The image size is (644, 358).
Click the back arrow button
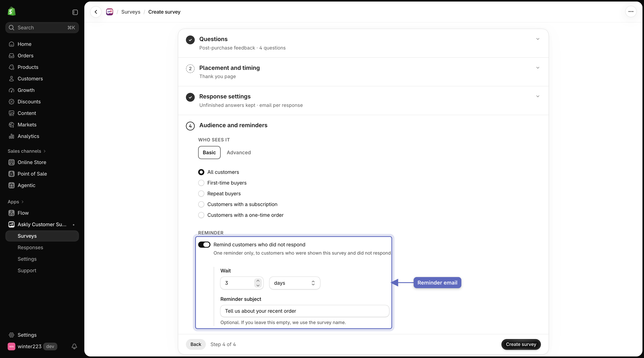96,12
